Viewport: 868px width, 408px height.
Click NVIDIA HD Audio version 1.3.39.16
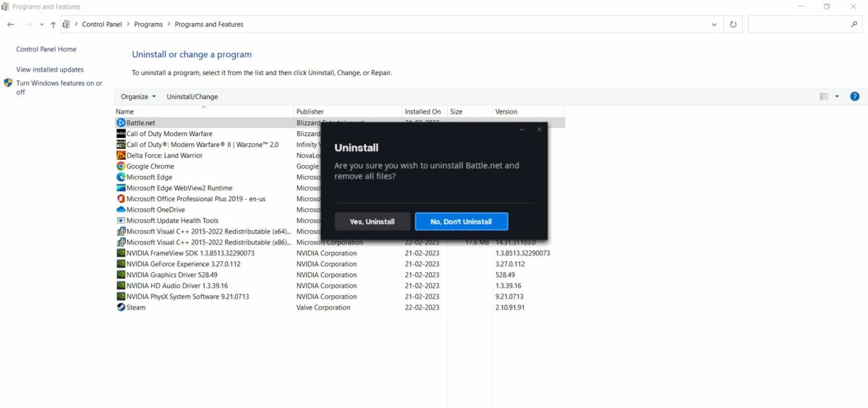(x=509, y=286)
